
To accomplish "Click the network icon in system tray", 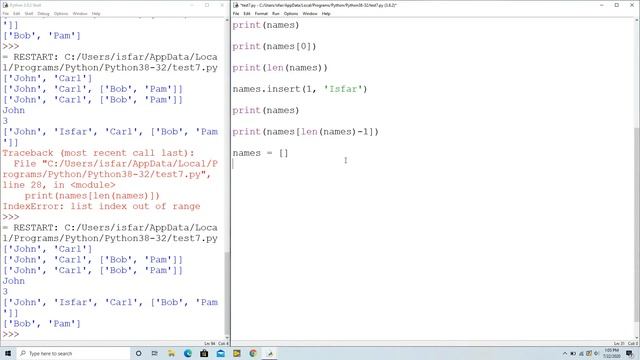I will pos(581,353).
